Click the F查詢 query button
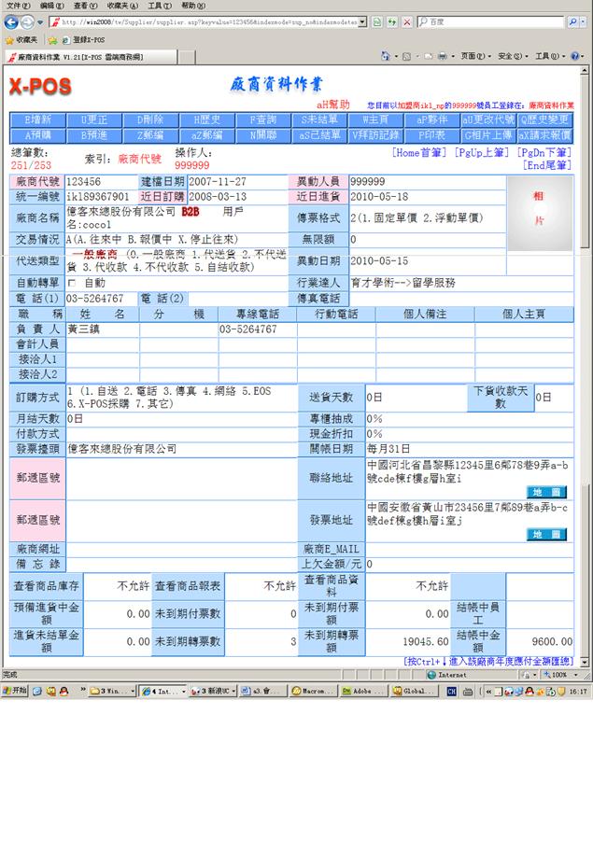The height and width of the screenshot is (868, 593). (256, 120)
